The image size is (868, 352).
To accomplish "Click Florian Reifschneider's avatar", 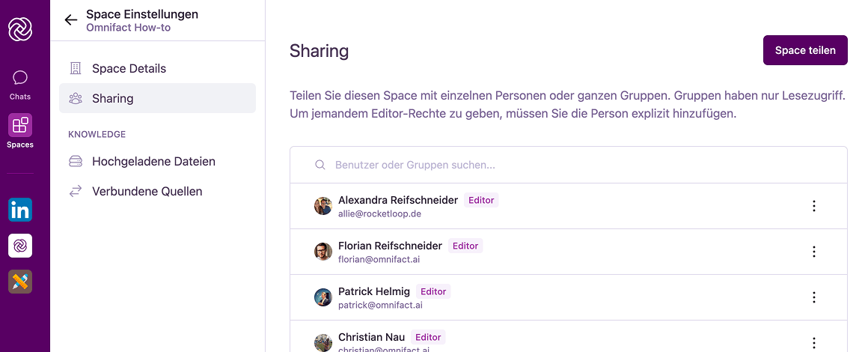I will [323, 252].
